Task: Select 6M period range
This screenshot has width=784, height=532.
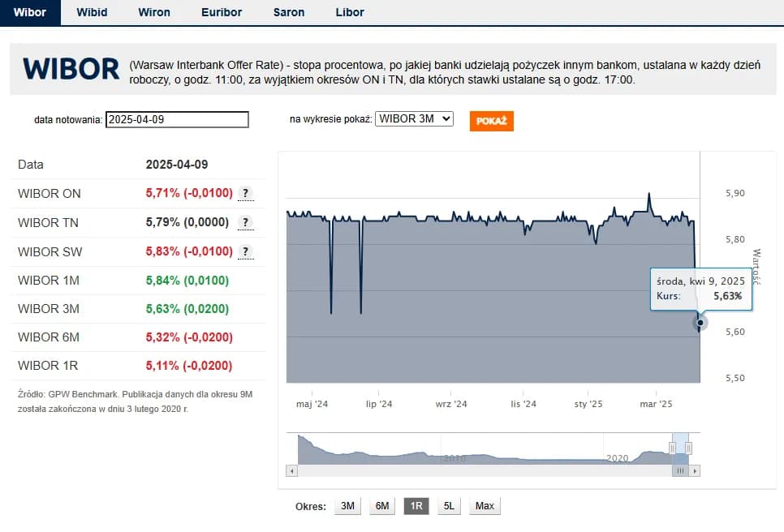Action: coord(381,506)
